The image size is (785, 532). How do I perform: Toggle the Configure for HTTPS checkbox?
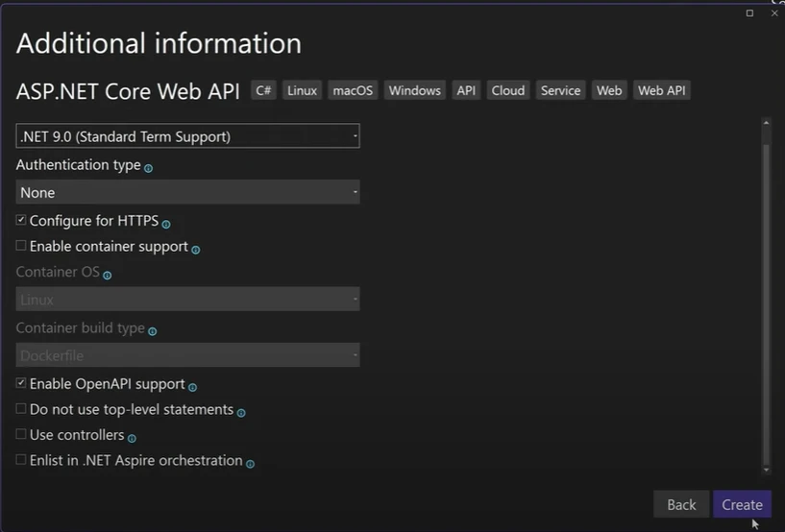pyautogui.click(x=21, y=220)
